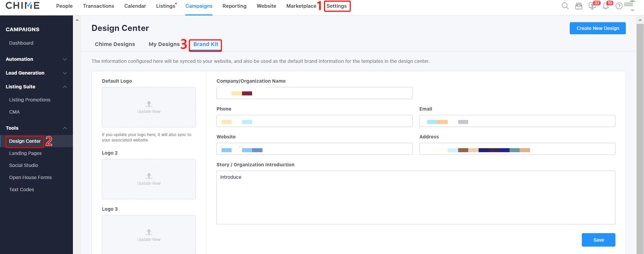Open the Settings menu
This screenshot has width=644, height=254.
pos(336,6)
